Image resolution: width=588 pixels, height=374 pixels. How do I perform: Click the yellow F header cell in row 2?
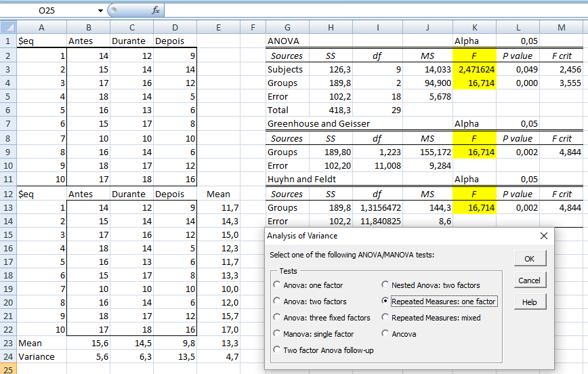tap(475, 56)
